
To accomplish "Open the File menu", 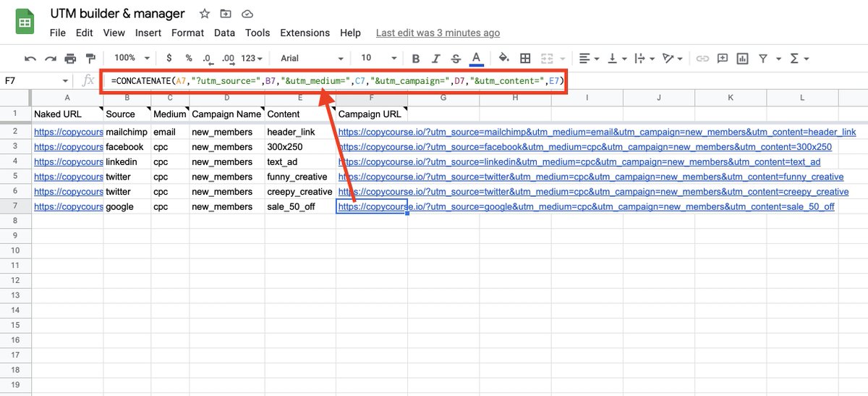I will pos(58,33).
